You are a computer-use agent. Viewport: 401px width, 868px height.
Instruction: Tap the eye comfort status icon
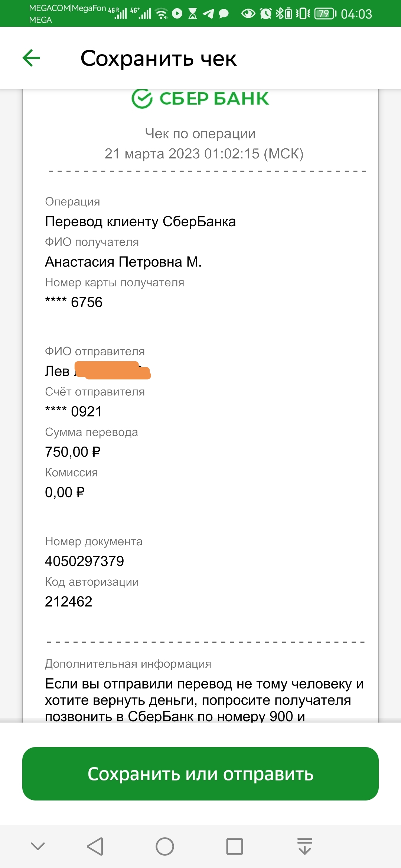pos(248,14)
